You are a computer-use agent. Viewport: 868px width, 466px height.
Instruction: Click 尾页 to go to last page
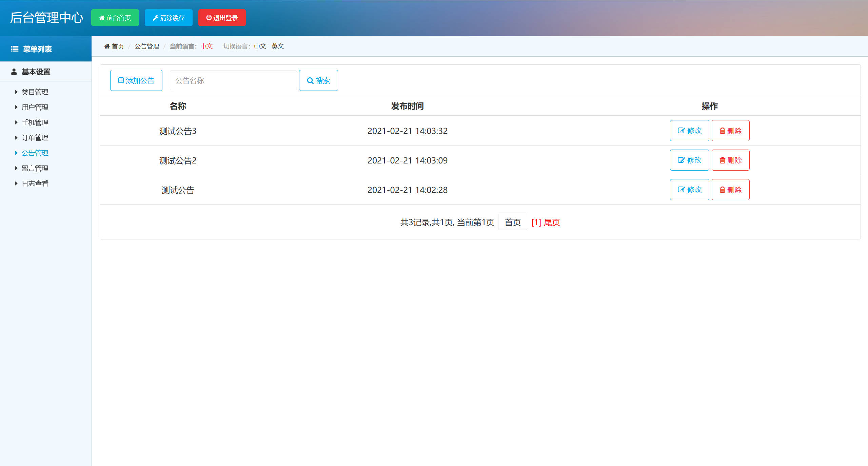(552, 222)
